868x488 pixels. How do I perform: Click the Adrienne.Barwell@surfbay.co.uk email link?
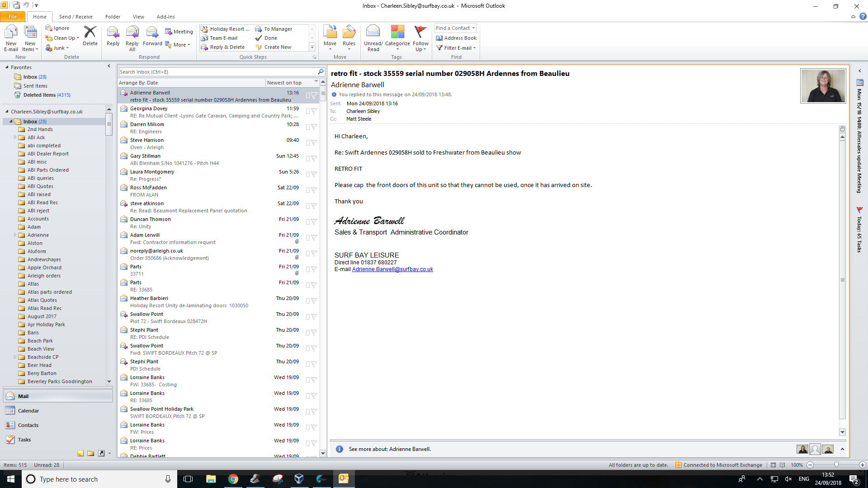(x=392, y=269)
